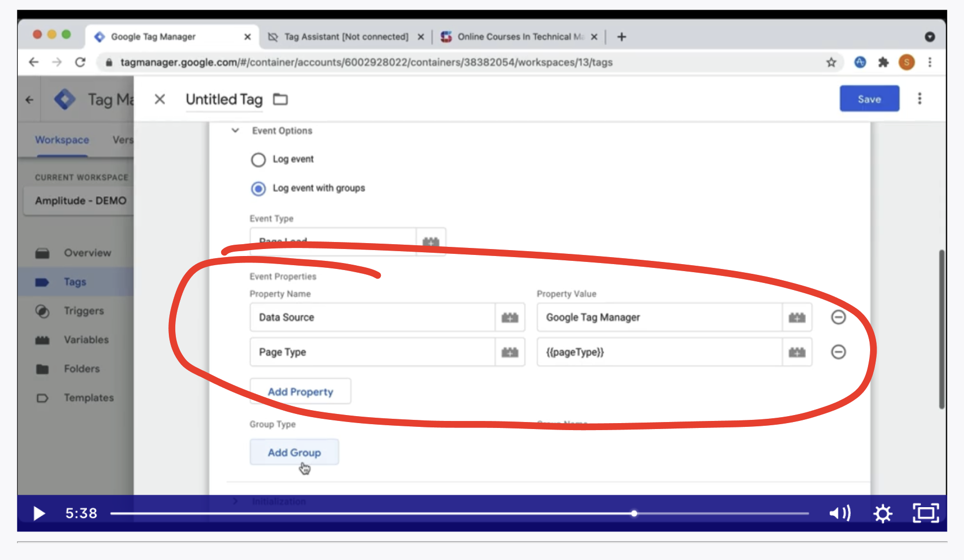Click the blue extension icon in the toolbar
Viewport: 964px width, 560px height.
(860, 63)
